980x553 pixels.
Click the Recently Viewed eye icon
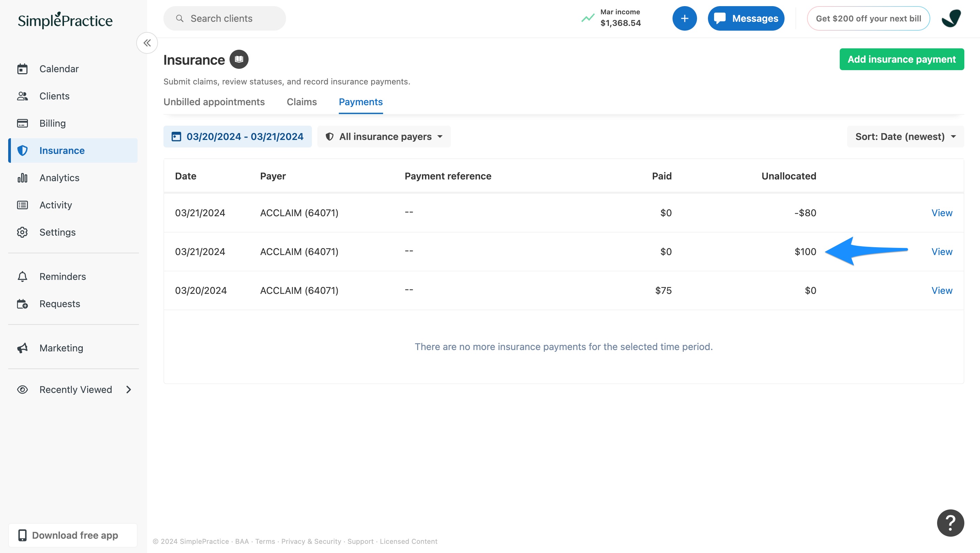coord(22,390)
